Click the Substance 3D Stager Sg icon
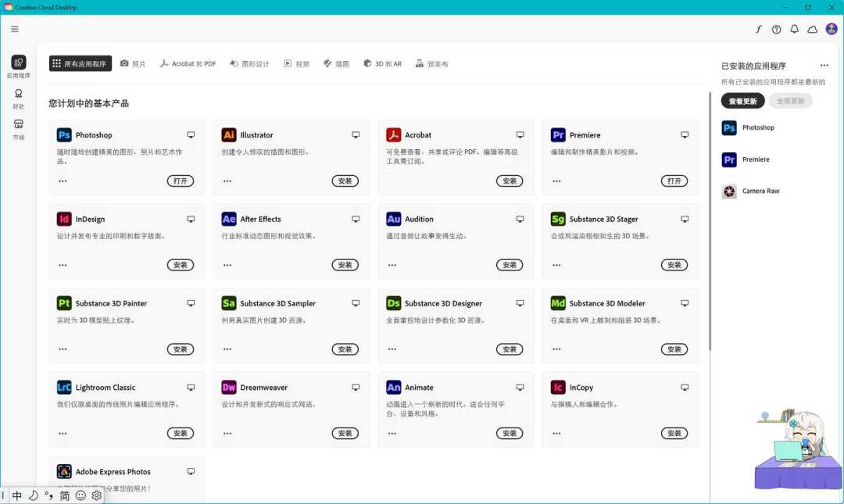The image size is (844, 504). coord(558,219)
